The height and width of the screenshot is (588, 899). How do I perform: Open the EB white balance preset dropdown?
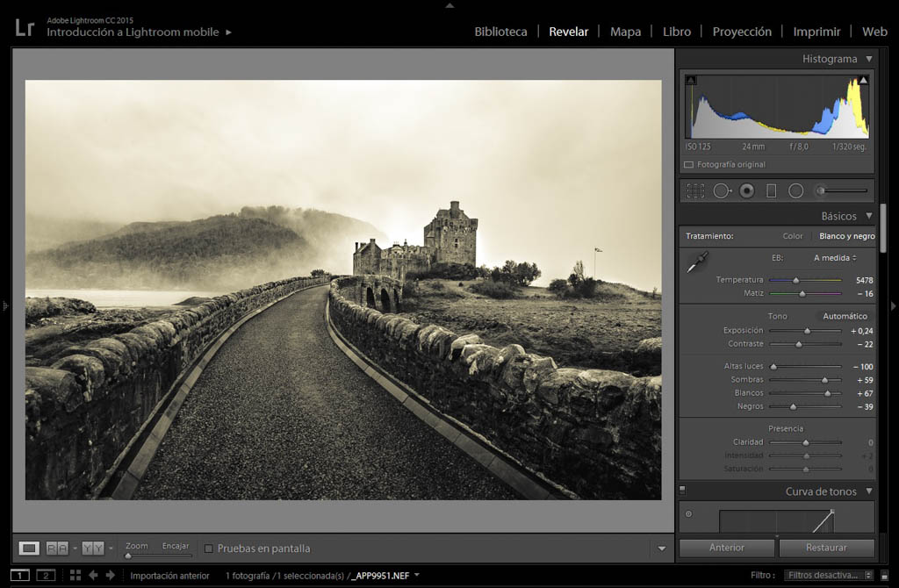point(834,258)
